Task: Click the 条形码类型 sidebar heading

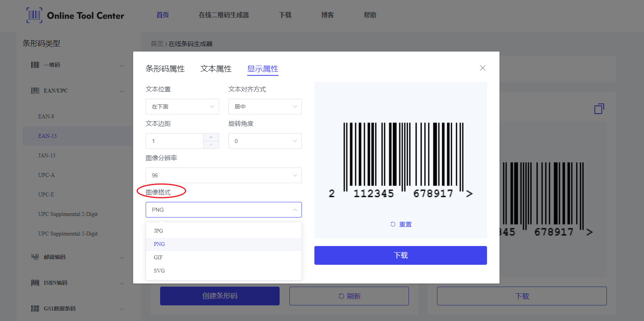Action: (41, 43)
